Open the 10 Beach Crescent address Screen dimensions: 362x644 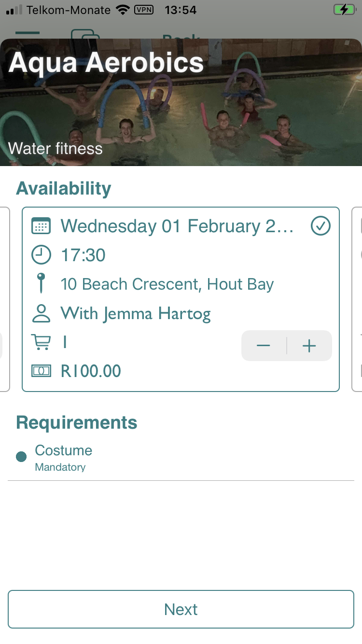click(x=167, y=284)
